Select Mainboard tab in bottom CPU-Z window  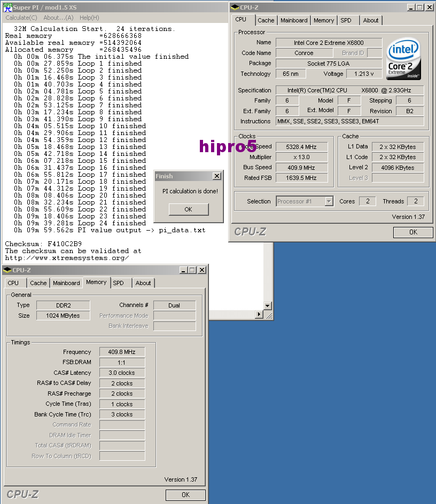coord(66,283)
